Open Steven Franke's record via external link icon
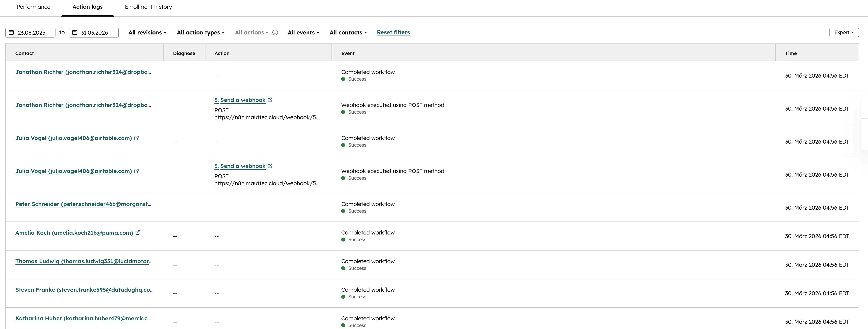This screenshot has height=329, width=868. (84, 289)
